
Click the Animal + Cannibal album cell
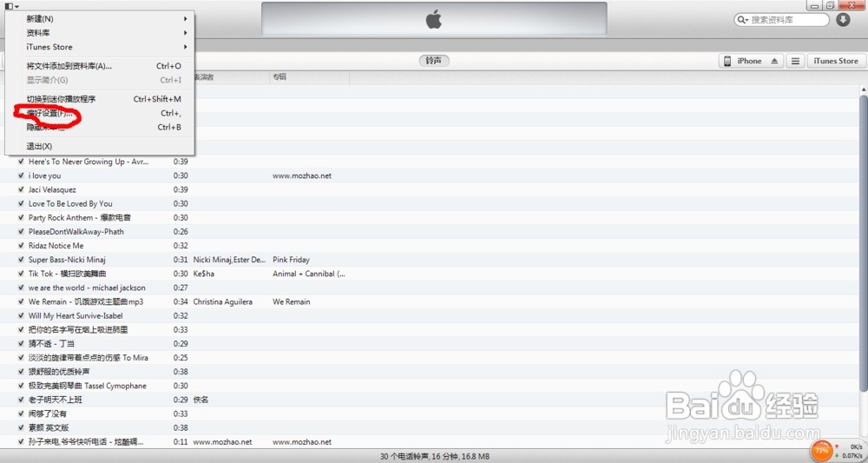pos(309,274)
